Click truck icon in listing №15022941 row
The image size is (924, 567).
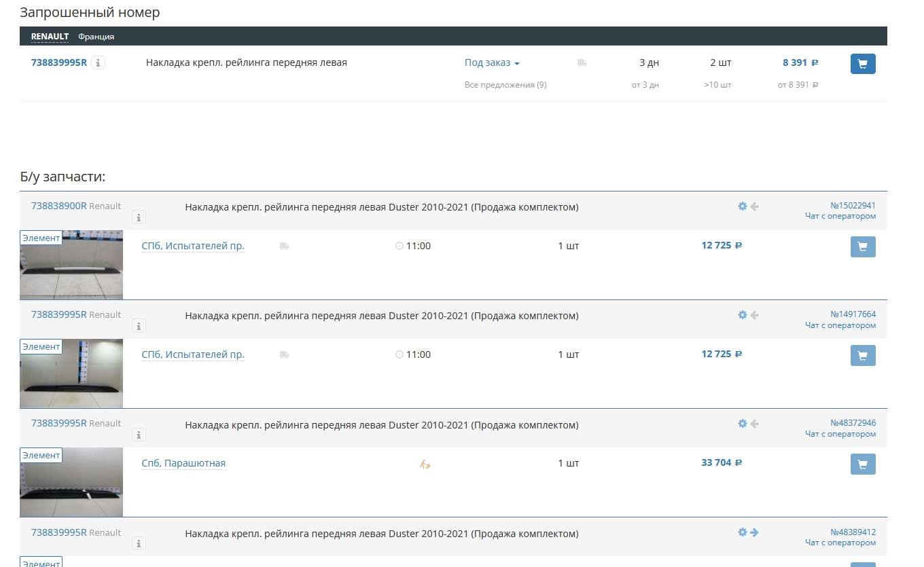284,246
